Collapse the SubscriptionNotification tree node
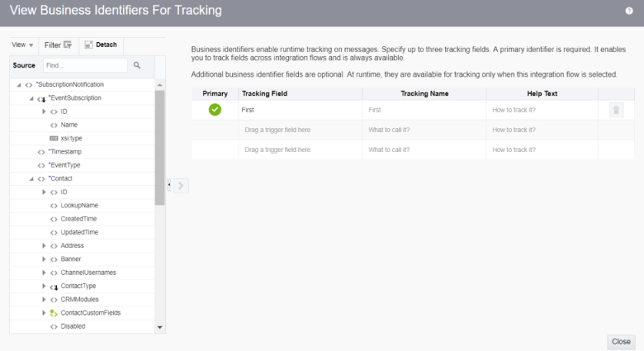Screen dimensions: 644x351 [18, 84]
